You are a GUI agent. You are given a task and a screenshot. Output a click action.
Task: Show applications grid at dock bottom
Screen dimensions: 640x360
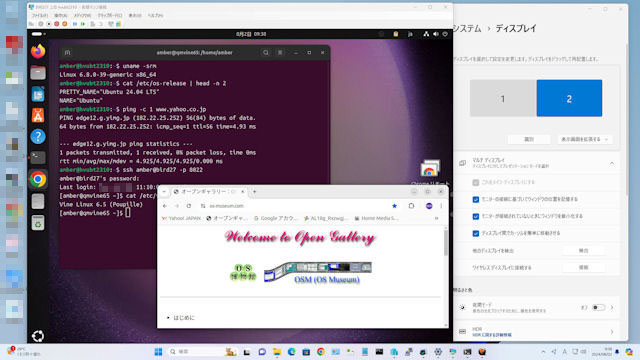[38, 336]
